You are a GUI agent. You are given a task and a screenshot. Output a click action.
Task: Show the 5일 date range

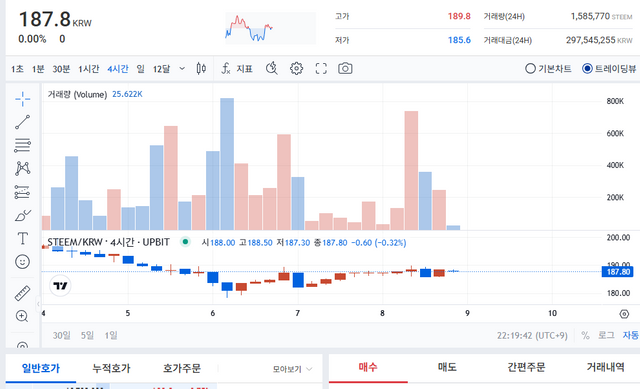coord(87,335)
